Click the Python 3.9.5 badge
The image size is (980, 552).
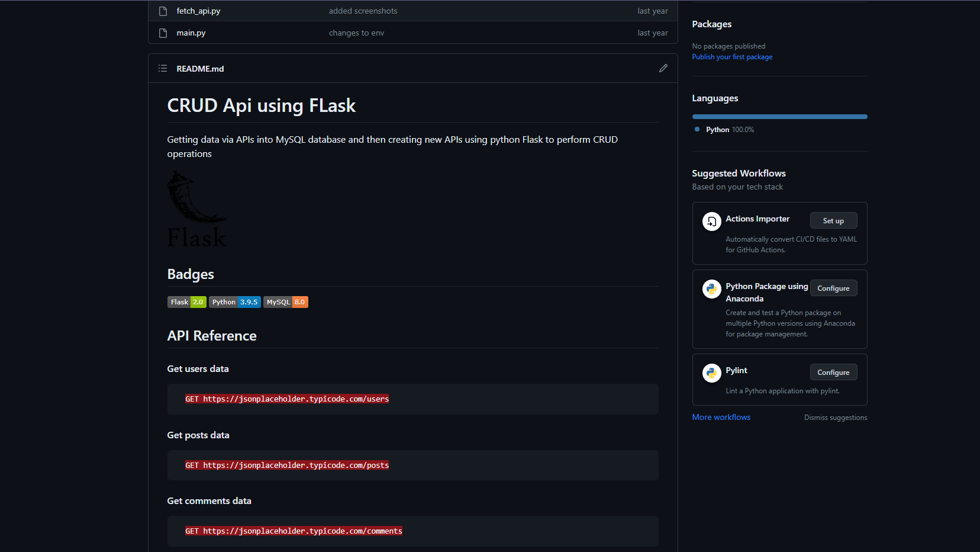[235, 302]
